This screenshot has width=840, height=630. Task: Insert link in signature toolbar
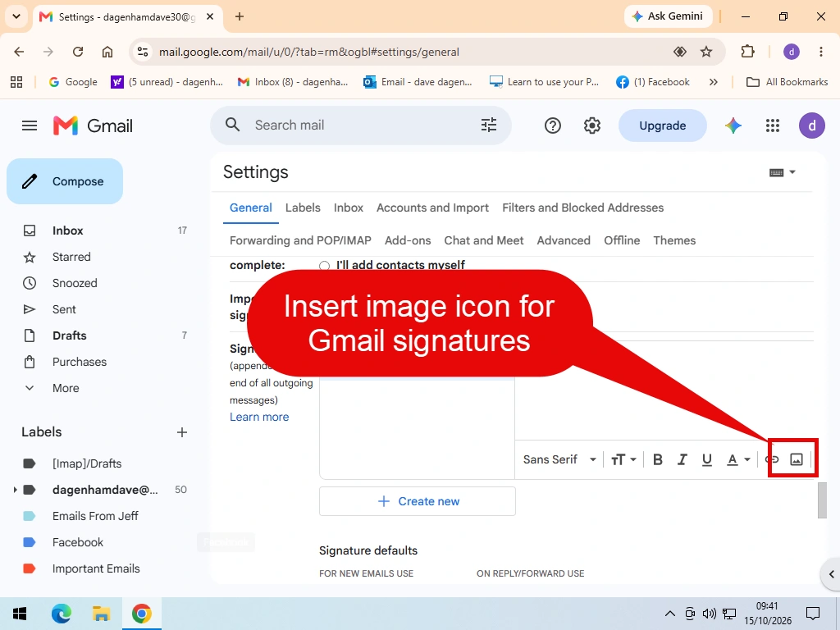pyautogui.click(x=772, y=459)
